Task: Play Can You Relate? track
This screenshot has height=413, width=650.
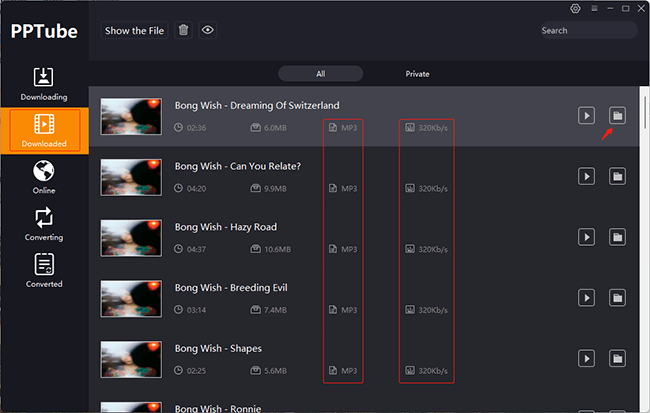Action: pos(587,176)
